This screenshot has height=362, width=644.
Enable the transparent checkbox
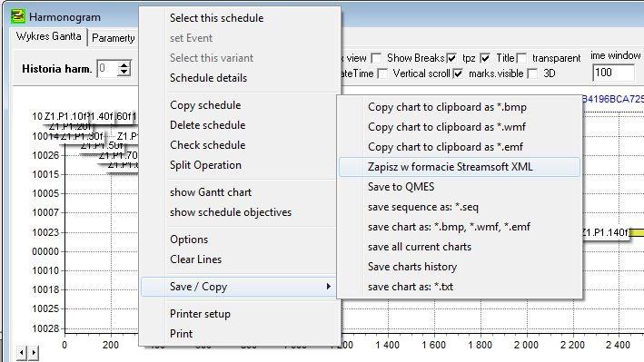[521, 58]
